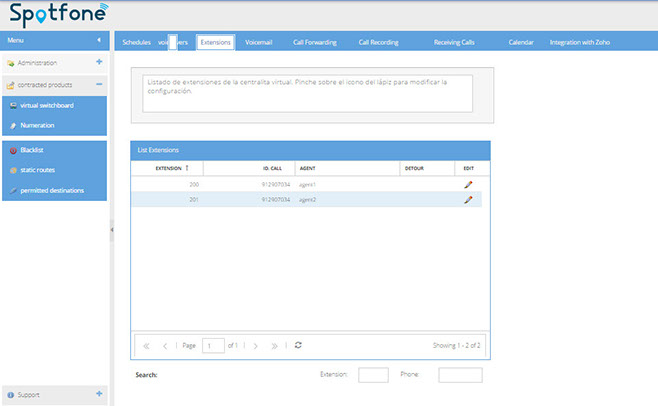Open permitted destinations in the sidebar

click(51, 190)
